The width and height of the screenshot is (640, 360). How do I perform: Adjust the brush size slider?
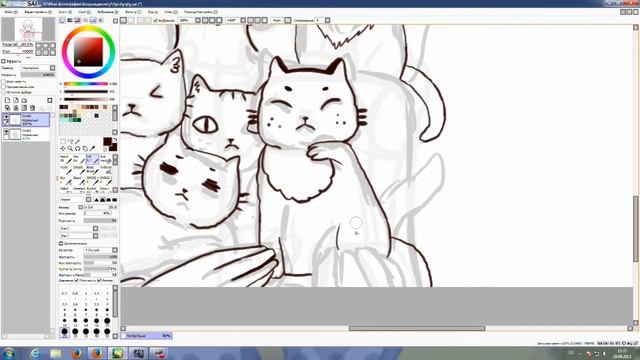click(x=100, y=207)
